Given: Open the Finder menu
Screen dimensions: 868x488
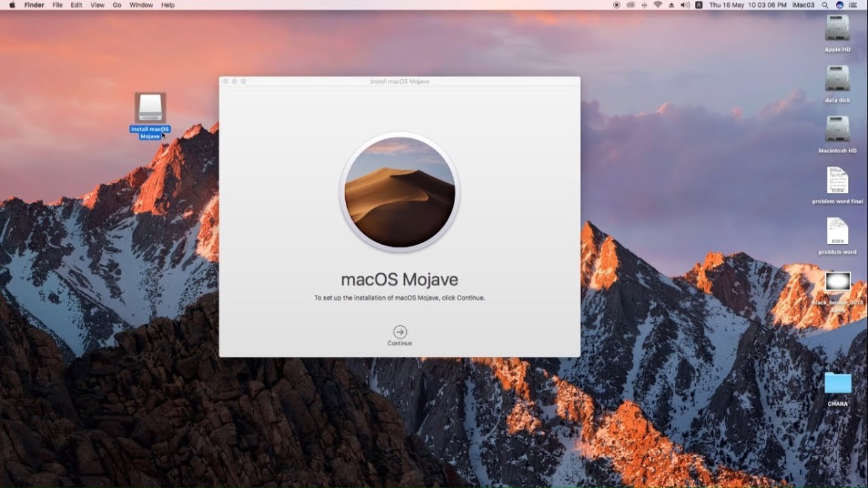Looking at the screenshot, I should [34, 5].
